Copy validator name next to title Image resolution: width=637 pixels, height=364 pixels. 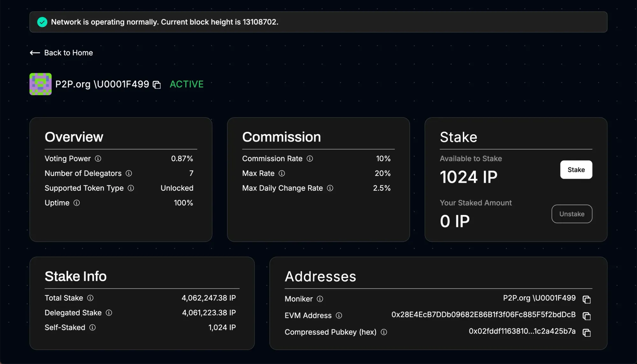157,85
